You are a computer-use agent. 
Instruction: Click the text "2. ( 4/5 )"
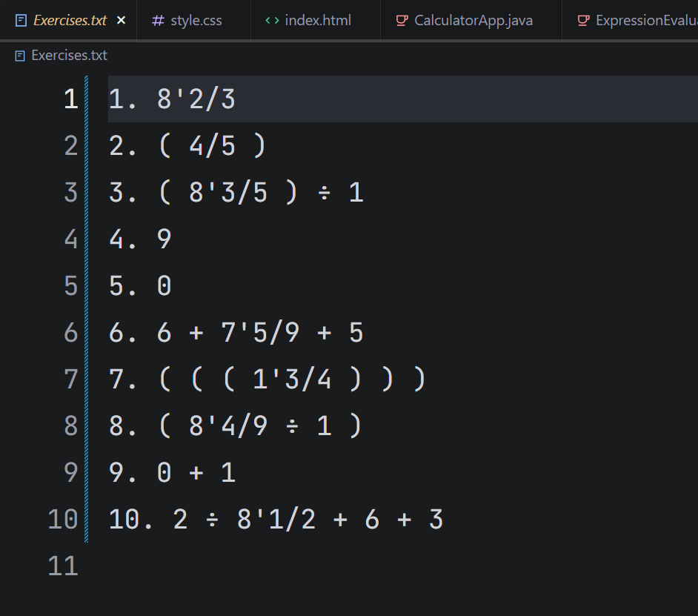tap(187, 145)
